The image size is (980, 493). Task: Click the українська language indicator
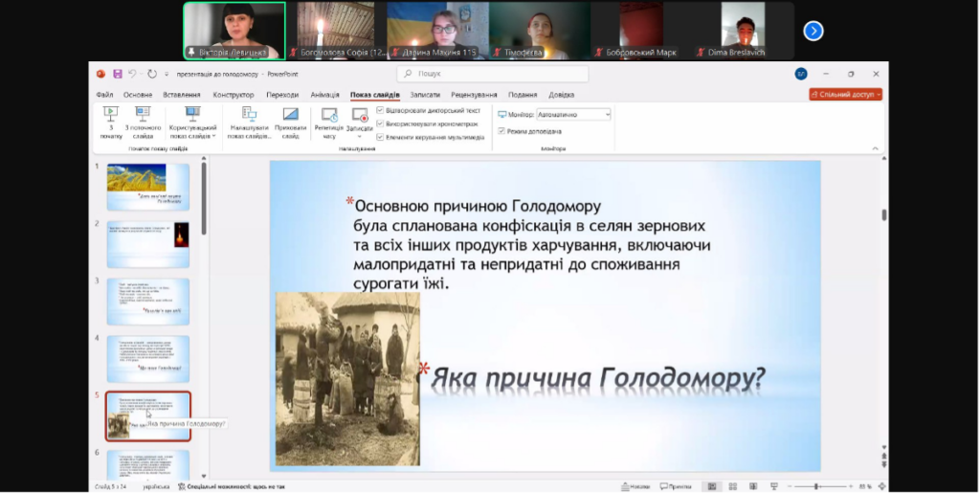(156, 486)
